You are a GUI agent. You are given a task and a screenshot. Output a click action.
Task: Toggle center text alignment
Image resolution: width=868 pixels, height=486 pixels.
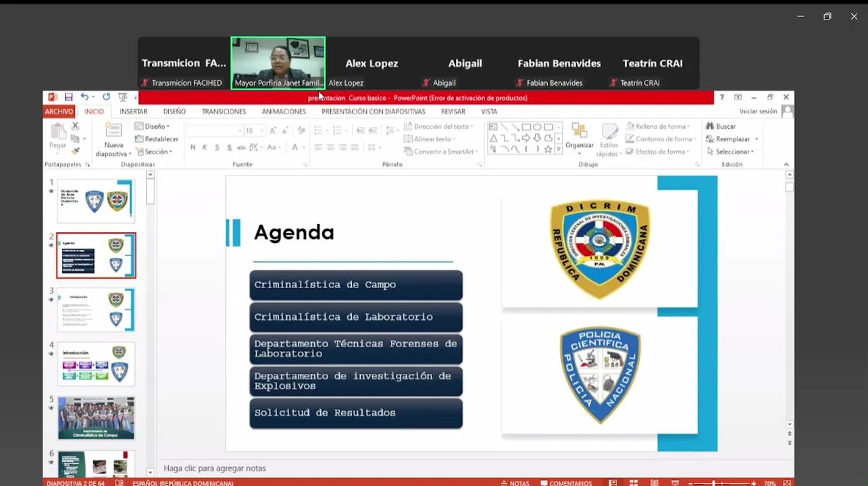tap(330, 147)
